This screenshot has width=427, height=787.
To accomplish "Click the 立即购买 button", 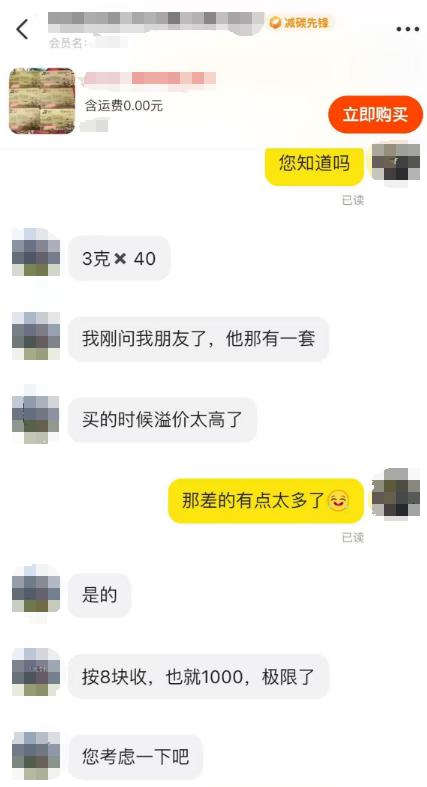I will click(x=375, y=115).
